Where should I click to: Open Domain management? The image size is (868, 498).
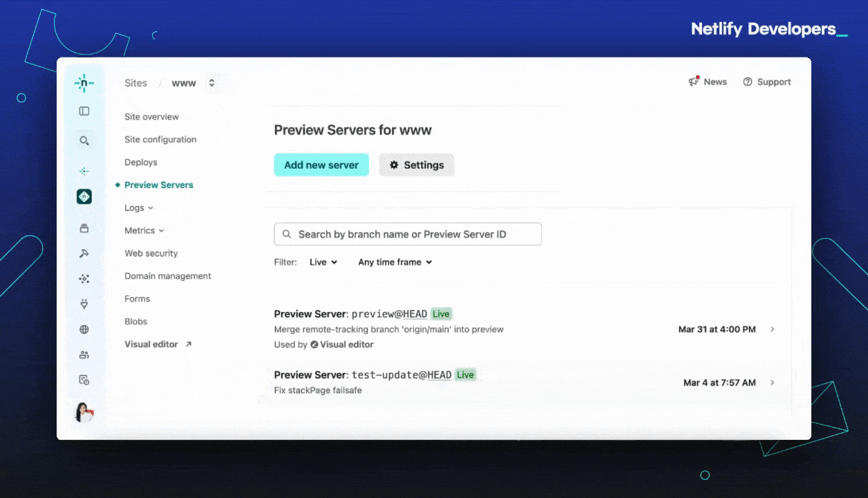168,276
